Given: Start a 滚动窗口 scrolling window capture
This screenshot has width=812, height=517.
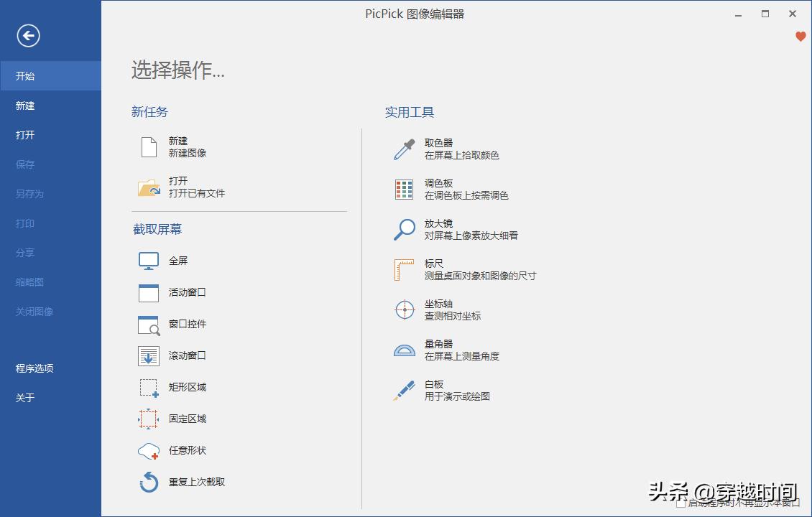Looking at the screenshot, I should pos(185,355).
